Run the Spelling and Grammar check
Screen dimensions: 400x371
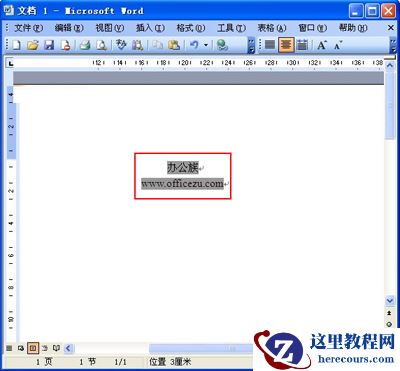pos(121,45)
